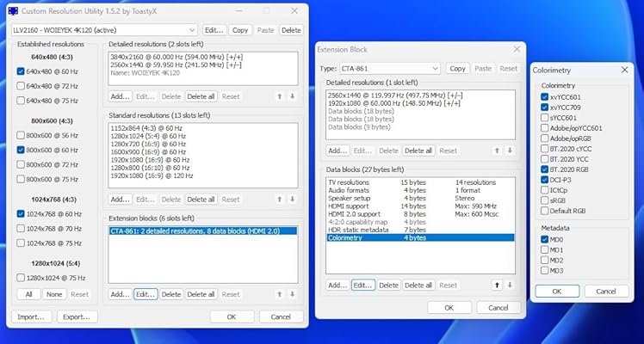Click Add... under main Detailed resolutions
Viewport: 644px width, 344px height.
(121, 96)
